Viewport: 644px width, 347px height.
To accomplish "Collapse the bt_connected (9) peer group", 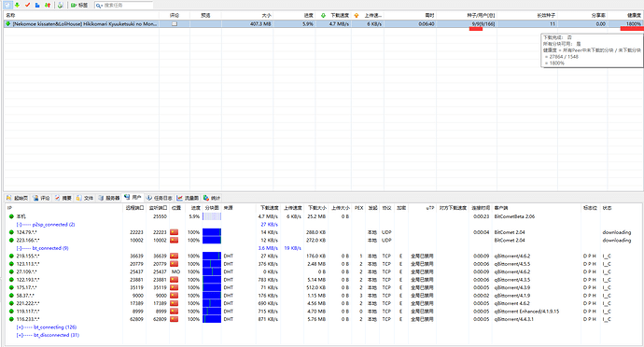I will (19, 248).
